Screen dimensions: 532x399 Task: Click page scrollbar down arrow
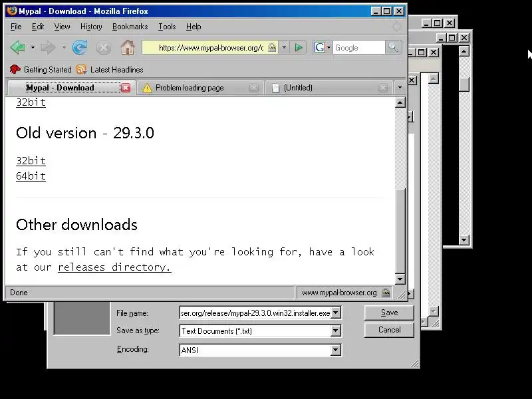tap(400, 279)
